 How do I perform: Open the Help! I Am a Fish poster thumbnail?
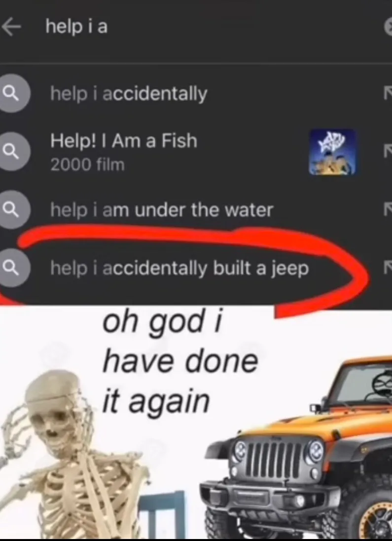[x=333, y=152]
